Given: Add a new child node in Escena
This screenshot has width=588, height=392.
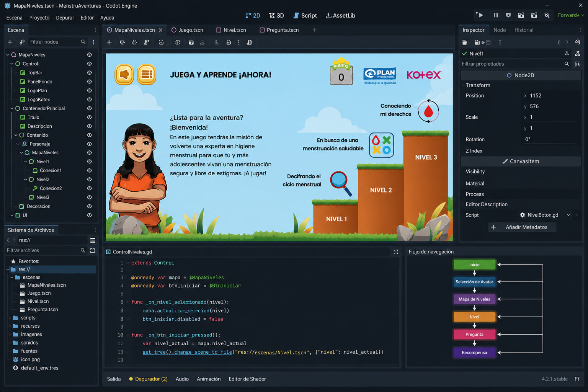Looking at the screenshot, I should (x=10, y=42).
